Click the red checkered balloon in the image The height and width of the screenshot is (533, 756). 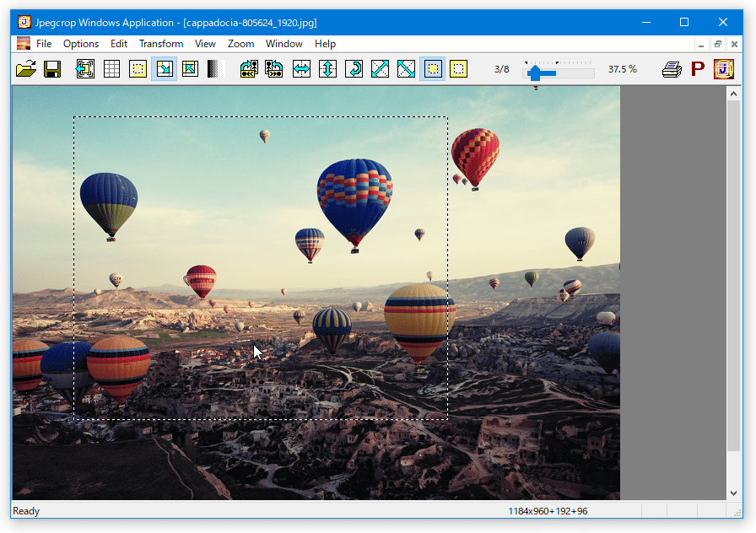click(475, 159)
